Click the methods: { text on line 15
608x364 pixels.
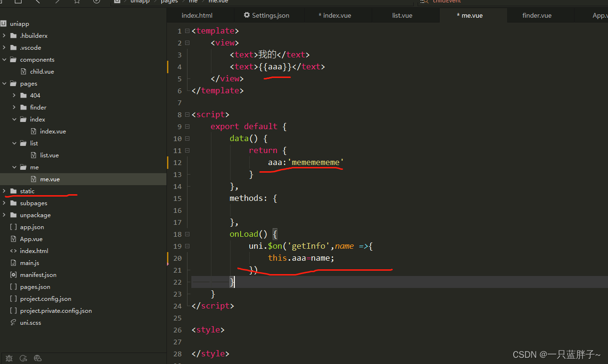pos(254,199)
